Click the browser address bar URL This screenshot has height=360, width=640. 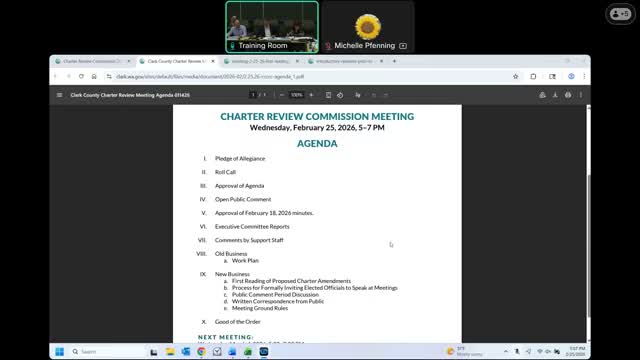point(210,76)
